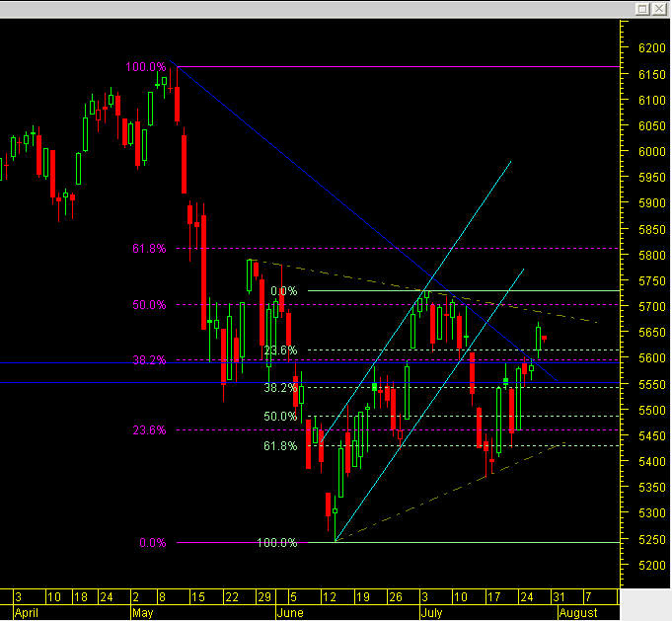Viewport: 672px width, 621px height.
Task: Click the 5850 price axis label
Action: click(x=651, y=229)
